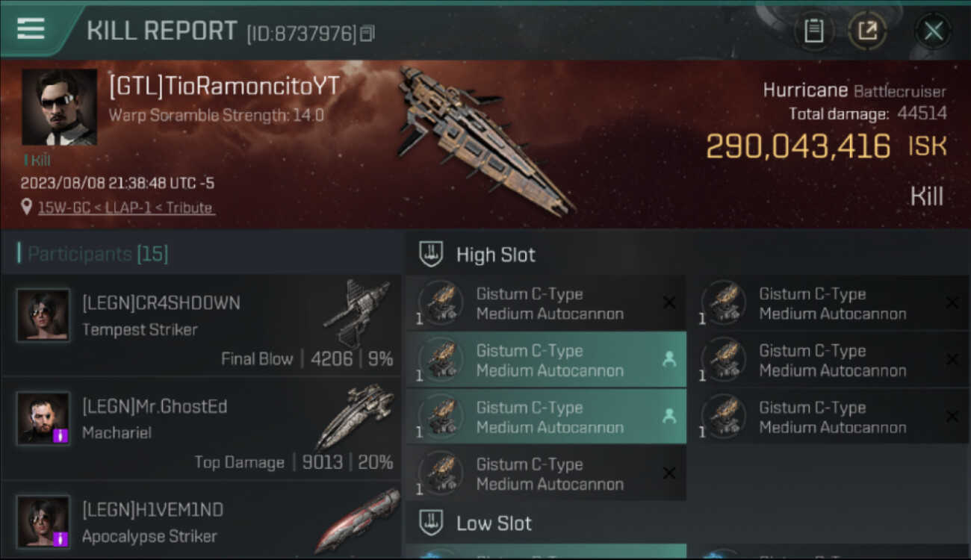The height and width of the screenshot is (560, 971).
Task: Open the hamburger menu icon
Action: [31, 29]
